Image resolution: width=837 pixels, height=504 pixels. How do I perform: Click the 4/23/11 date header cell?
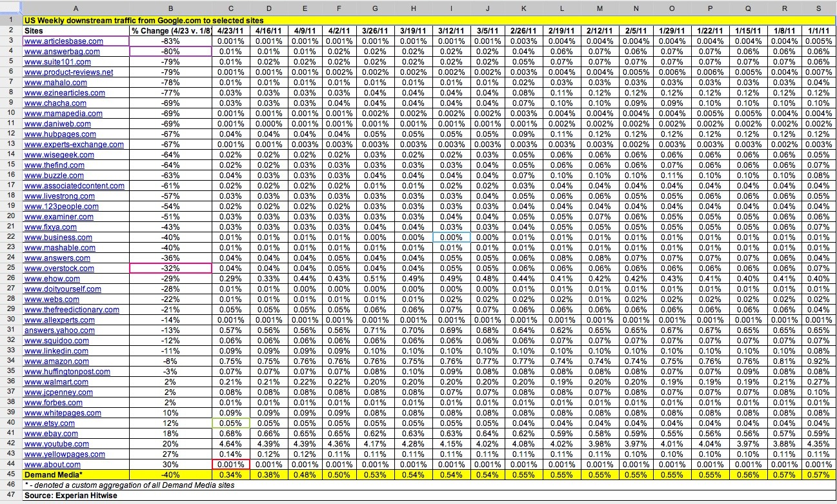tap(231, 31)
